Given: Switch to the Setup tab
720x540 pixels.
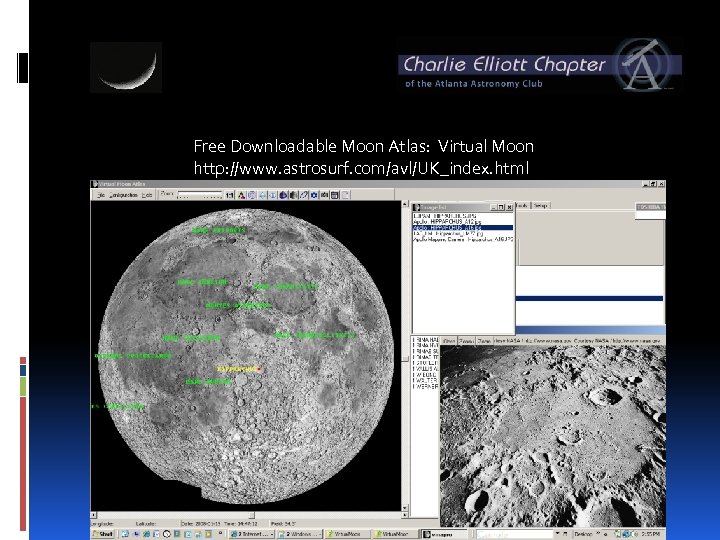Looking at the screenshot, I should pyautogui.click(x=540, y=205).
